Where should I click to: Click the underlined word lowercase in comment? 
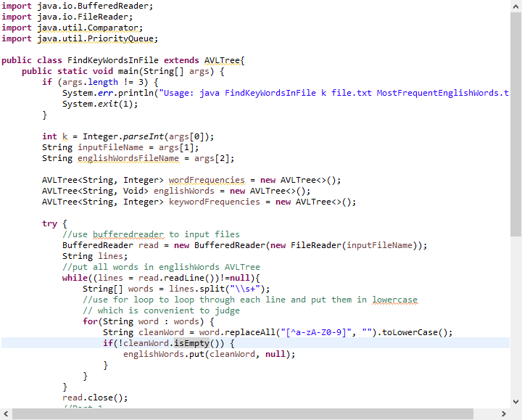pos(394,300)
